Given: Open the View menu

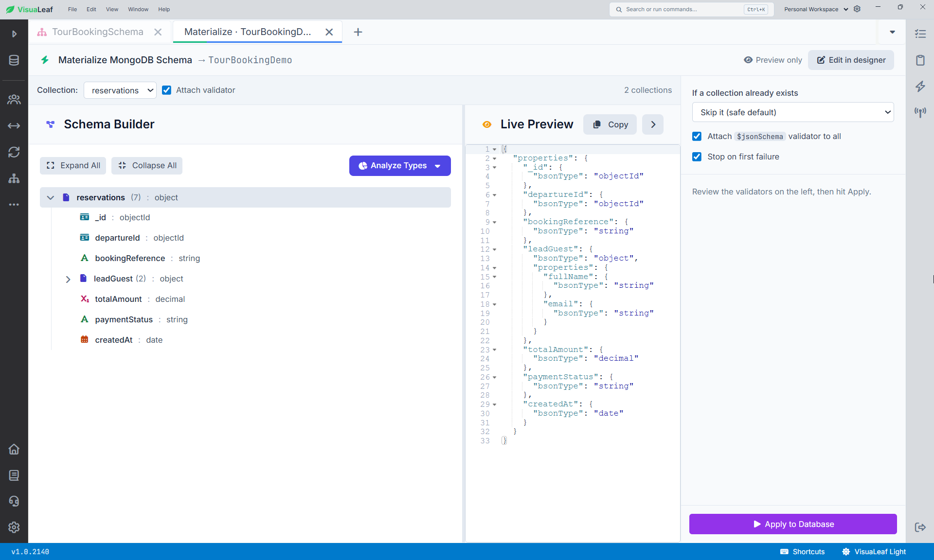Looking at the screenshot, I should coord(112,9).
